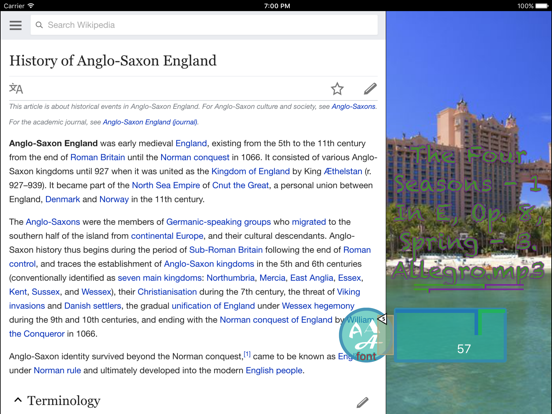Open the hamburger main menu
The width and height of the screenshot is (552, 414).
[15, 25]
